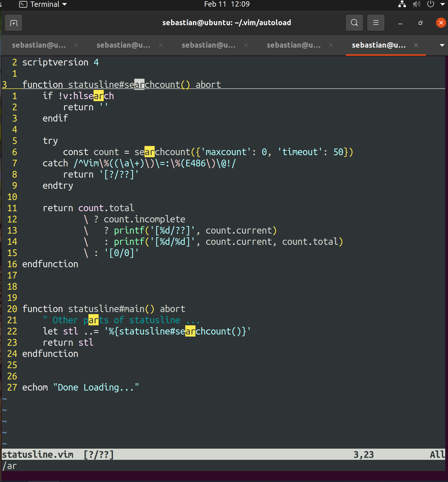The height and width of the screenshot is (482, 448).
Task: Click the 'let stl ..=' line
Action: (x=147, y=331)
